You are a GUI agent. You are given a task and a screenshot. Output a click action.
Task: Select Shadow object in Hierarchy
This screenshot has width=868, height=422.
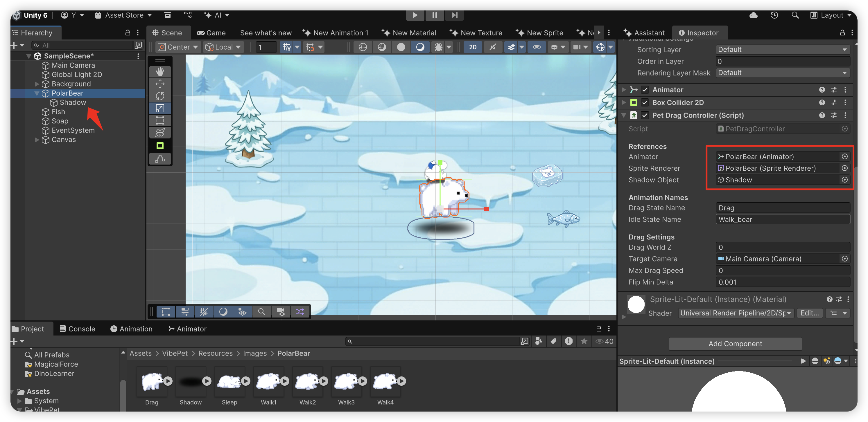73,102
